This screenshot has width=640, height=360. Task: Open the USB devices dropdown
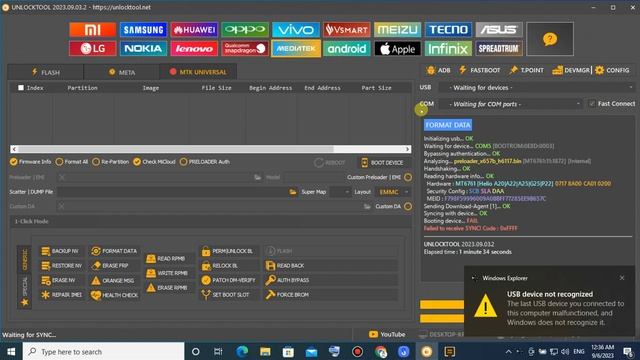(x=537, y=87)
